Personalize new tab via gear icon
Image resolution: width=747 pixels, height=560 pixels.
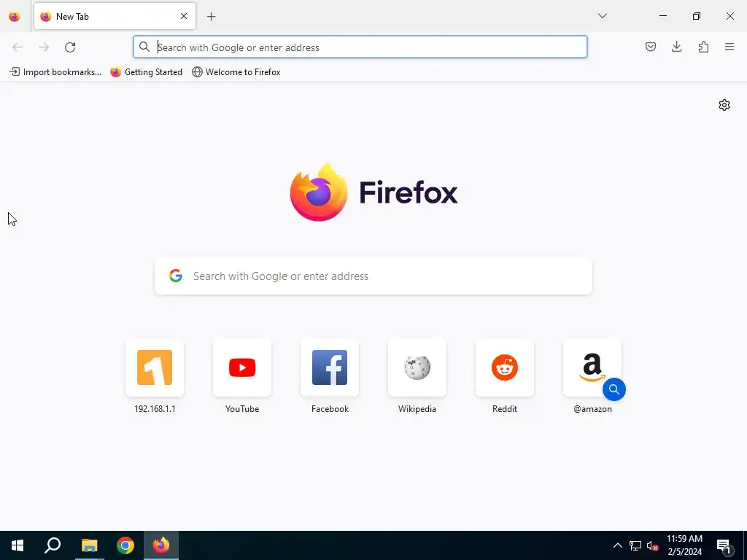click(x=724, y=105)
